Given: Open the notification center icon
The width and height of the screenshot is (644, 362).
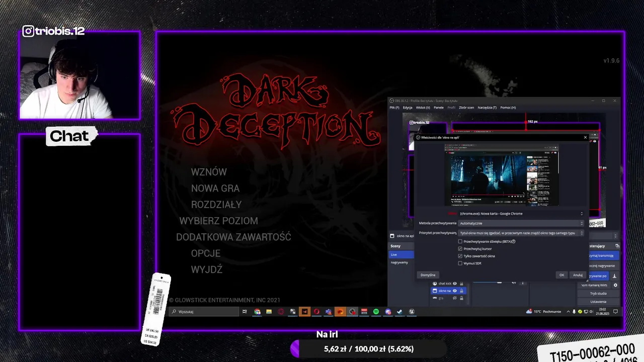Looking at the screenshot, I should 615,312.
